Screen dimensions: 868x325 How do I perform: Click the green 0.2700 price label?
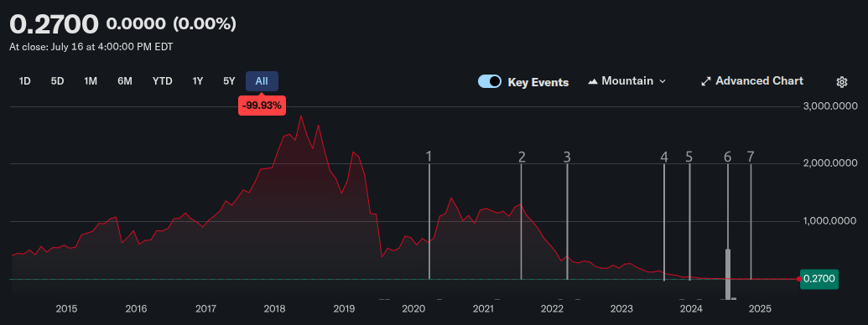[819, 279]
